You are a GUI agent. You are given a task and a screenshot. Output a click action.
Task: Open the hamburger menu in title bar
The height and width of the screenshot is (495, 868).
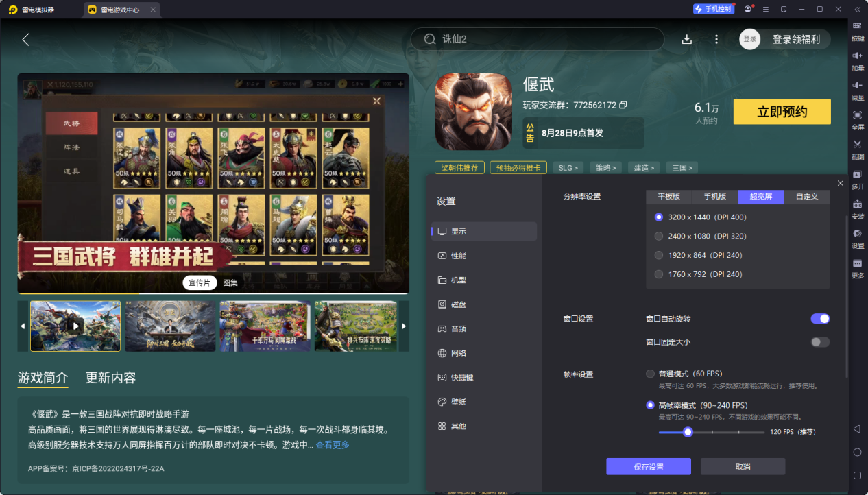[766, 9]
